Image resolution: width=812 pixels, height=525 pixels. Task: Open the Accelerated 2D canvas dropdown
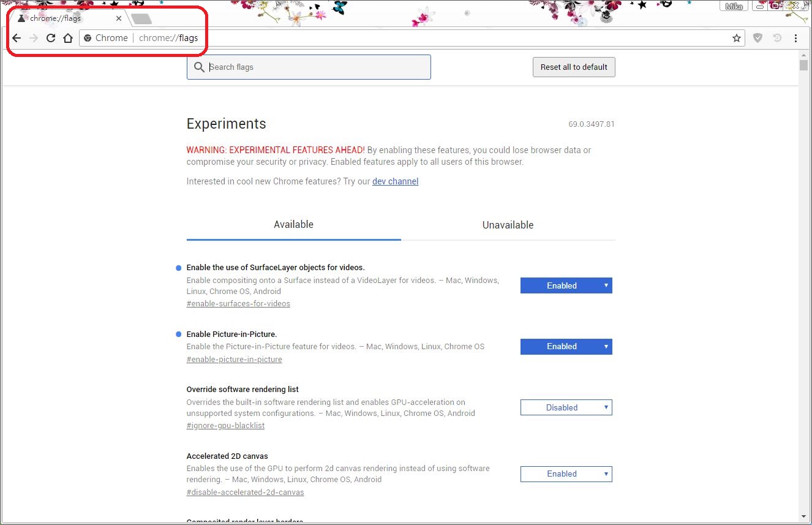566,474
